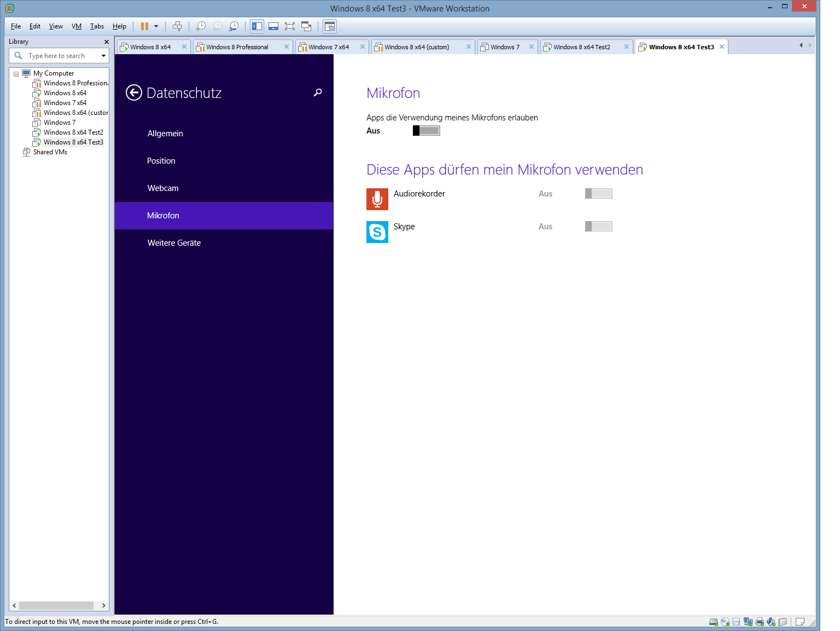Close the Library panel
840x631 pixels.
click(107, 42)
